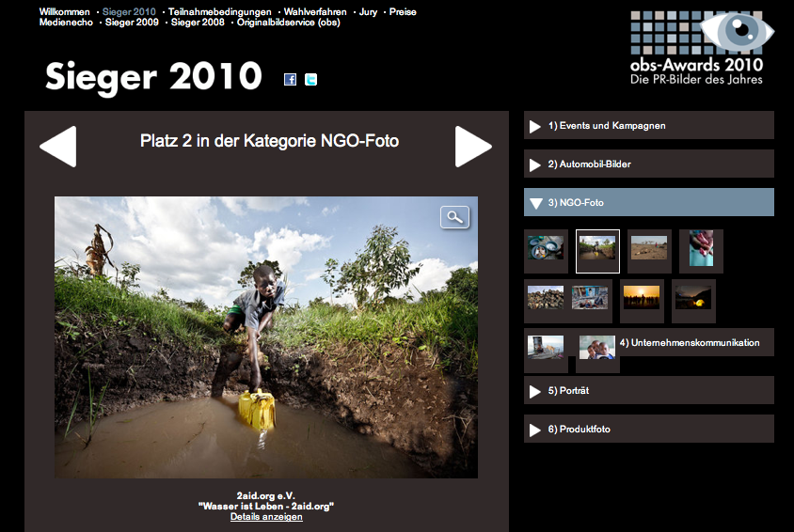The width and height of the screenshot is (794, 532).
Task: Open the Sieger 2010 menu item
Action: coord(129,11)
